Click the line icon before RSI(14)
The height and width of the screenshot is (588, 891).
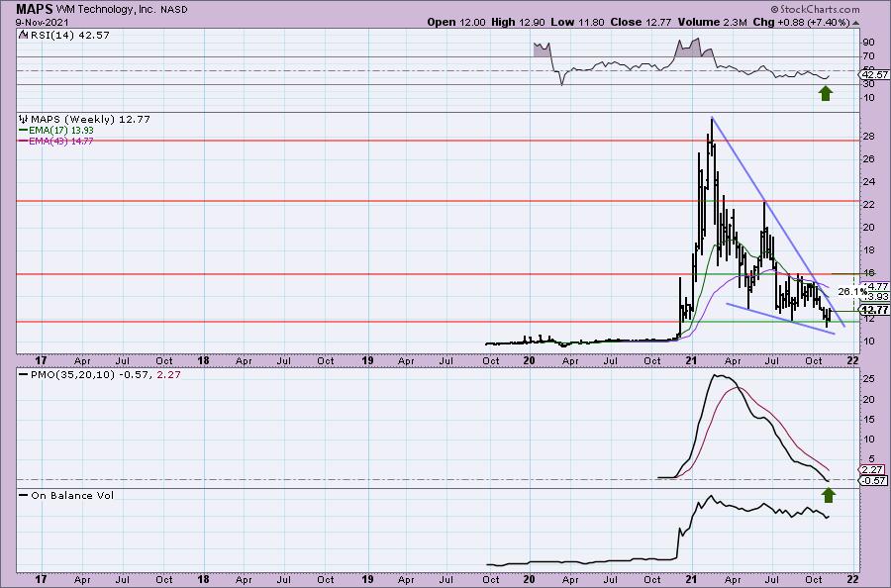click(x=23, y=35)
